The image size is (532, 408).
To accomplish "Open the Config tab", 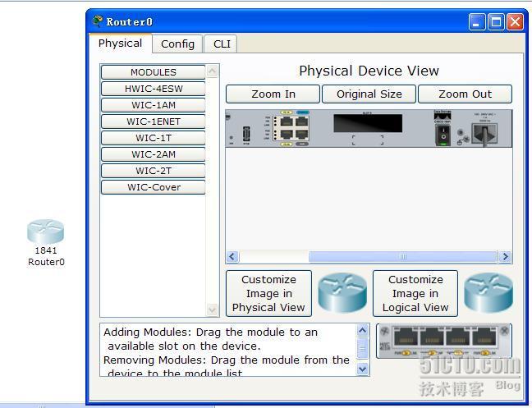I will click(x=177, y=44).
